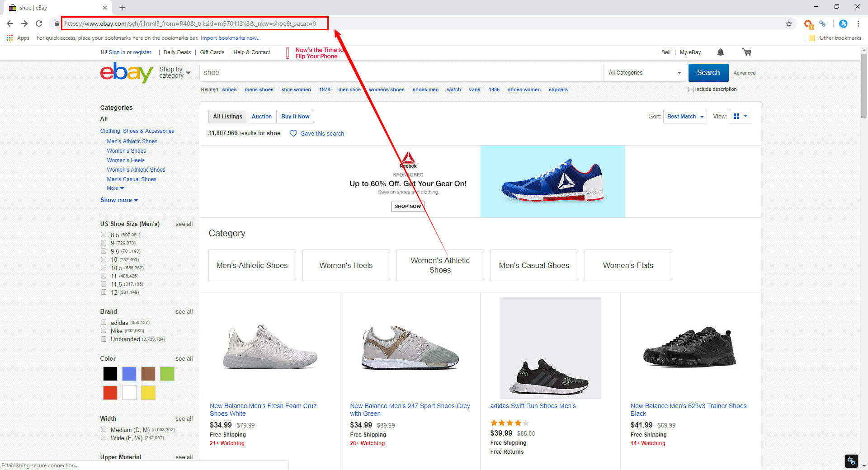
Task: Tick the US shoe size 8.5 checkbox
Action: (x=104, y=235)
